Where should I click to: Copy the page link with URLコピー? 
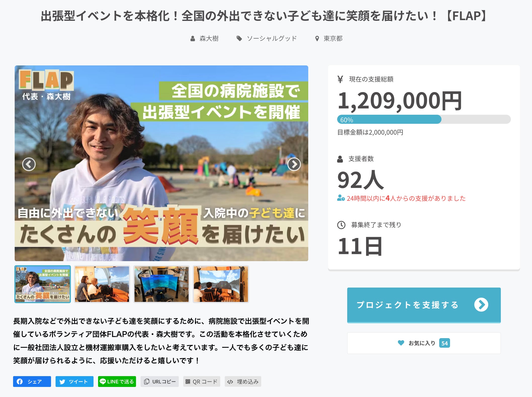[160, 381]
